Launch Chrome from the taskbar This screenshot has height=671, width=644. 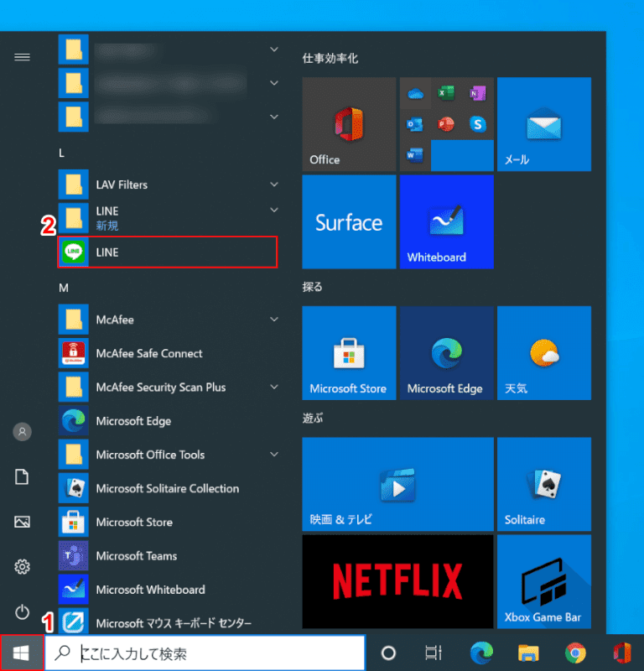(x=575, y=653)
